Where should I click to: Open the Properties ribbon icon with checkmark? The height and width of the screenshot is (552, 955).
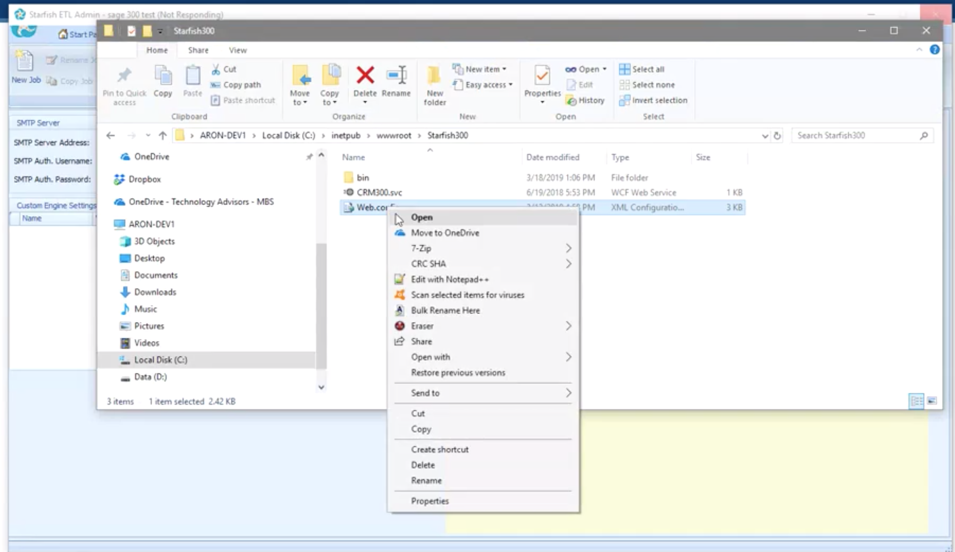click(x=542, y=75)
